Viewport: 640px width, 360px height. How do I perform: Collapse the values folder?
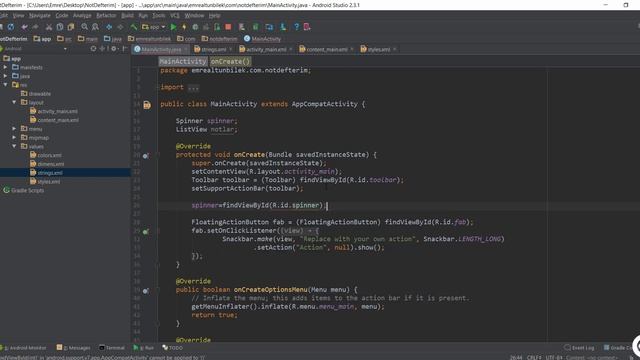click(x=14, y=146)
